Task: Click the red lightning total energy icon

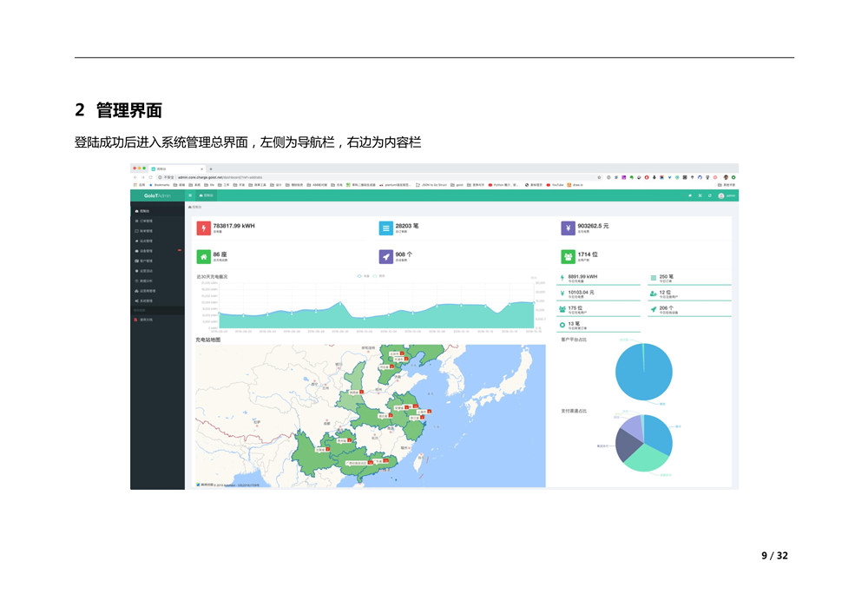Action: point(204,228)
